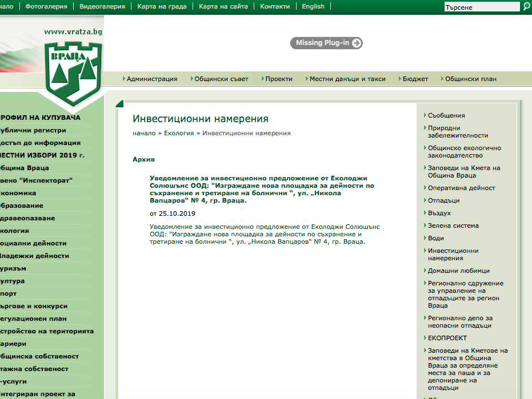
Task: Open Регулационен план in left menu
Action: 33,319
